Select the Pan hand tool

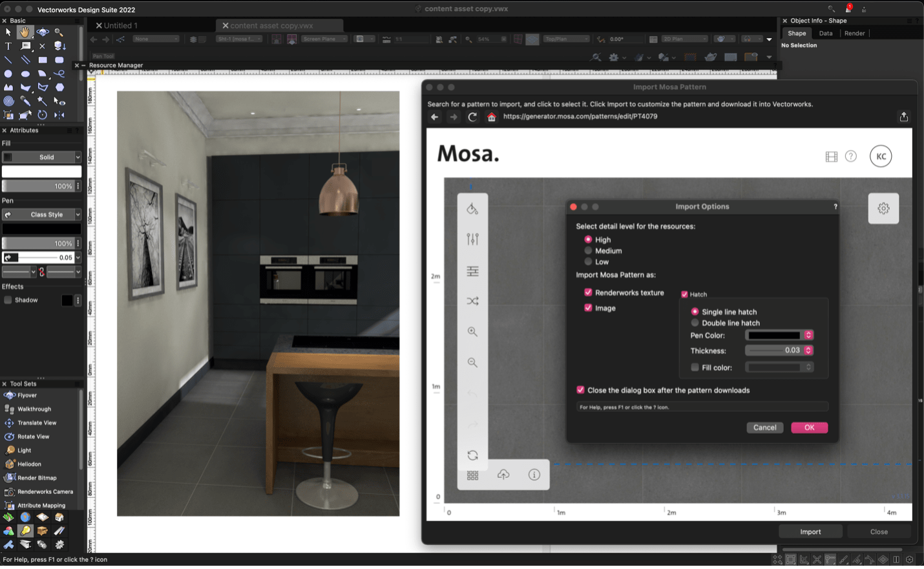tap(25, 32)
